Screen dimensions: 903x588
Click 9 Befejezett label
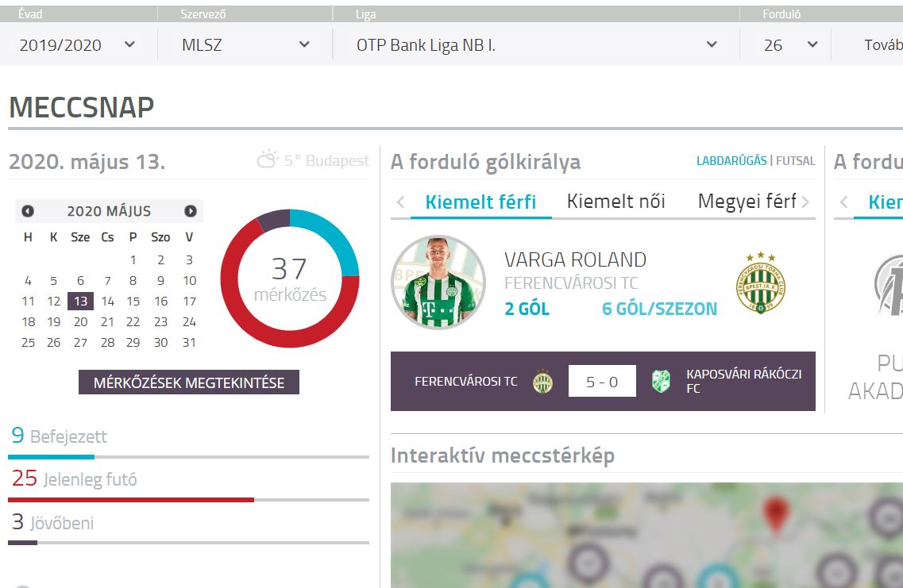[60, 436]
